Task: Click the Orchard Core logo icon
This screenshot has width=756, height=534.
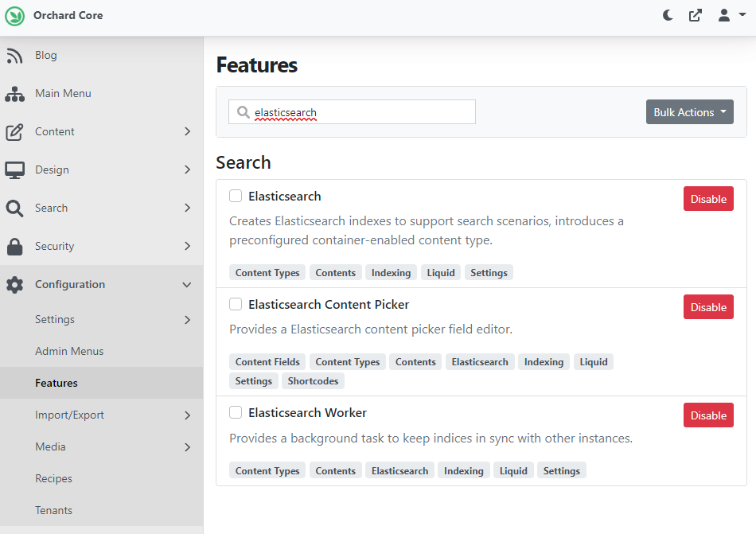Action: [14, 16]
